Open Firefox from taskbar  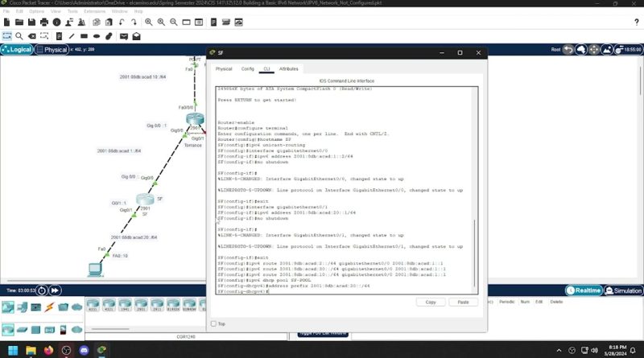point(48,350)
